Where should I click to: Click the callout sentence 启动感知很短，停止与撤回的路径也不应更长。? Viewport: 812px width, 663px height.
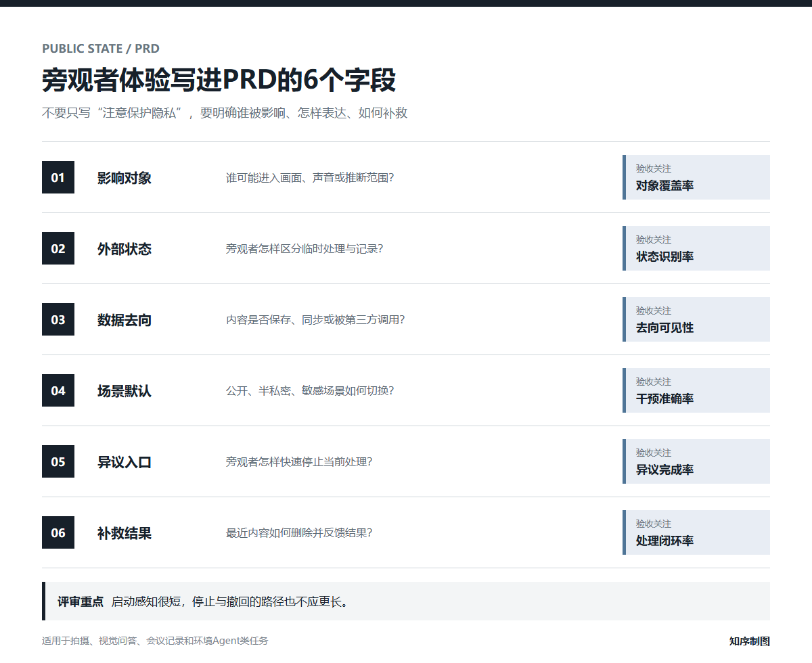pyautogui.click(x=230, y=601)
